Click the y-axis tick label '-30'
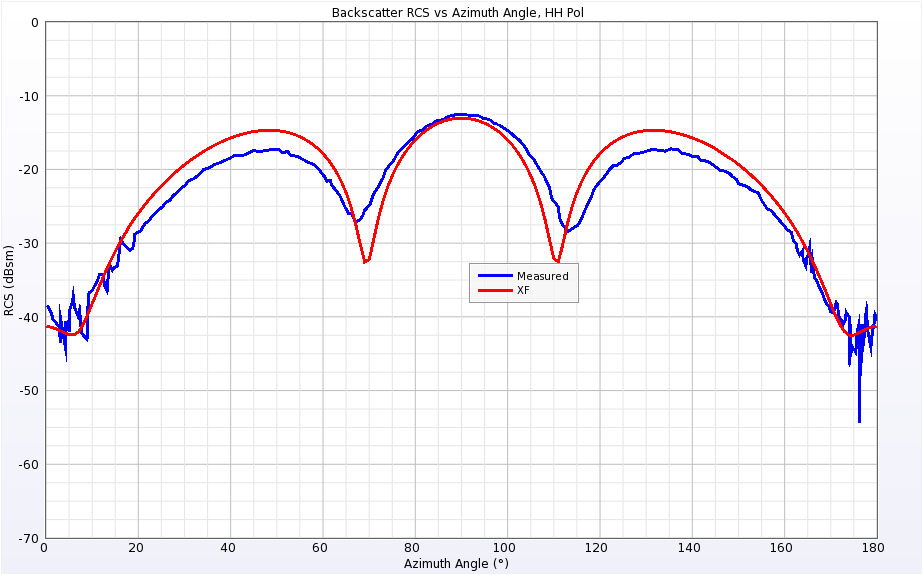This screenshot has width=923, height=575. coord(30,243)
